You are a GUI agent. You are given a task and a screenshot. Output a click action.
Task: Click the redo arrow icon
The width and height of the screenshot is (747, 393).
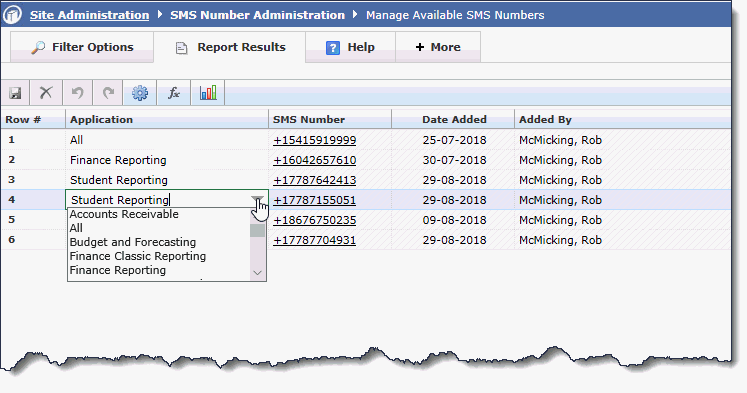[x=109, y=92]
